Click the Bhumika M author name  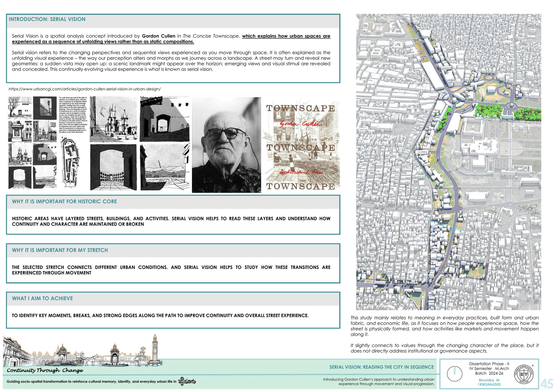(x=489, y=380)
